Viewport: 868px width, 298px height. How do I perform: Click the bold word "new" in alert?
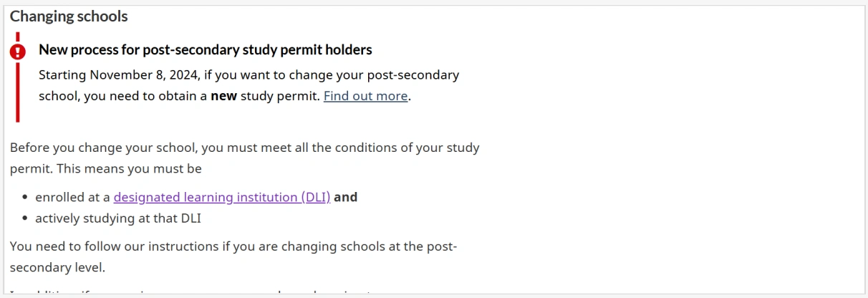click(224, 96)
